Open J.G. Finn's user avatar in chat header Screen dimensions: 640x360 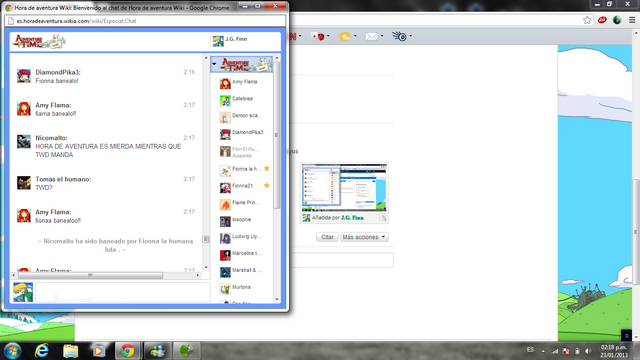[x=218, y=41]
